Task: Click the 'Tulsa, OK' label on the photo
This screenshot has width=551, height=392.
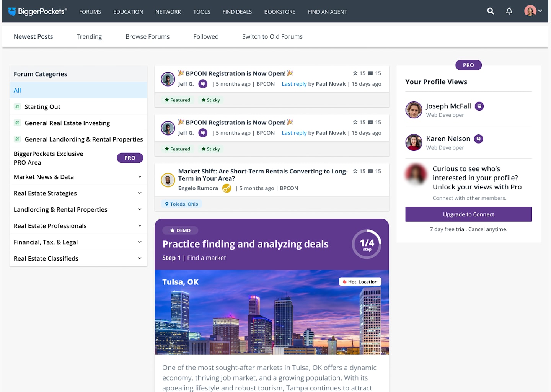Action: pyautogui.click(x=180, y=282)
